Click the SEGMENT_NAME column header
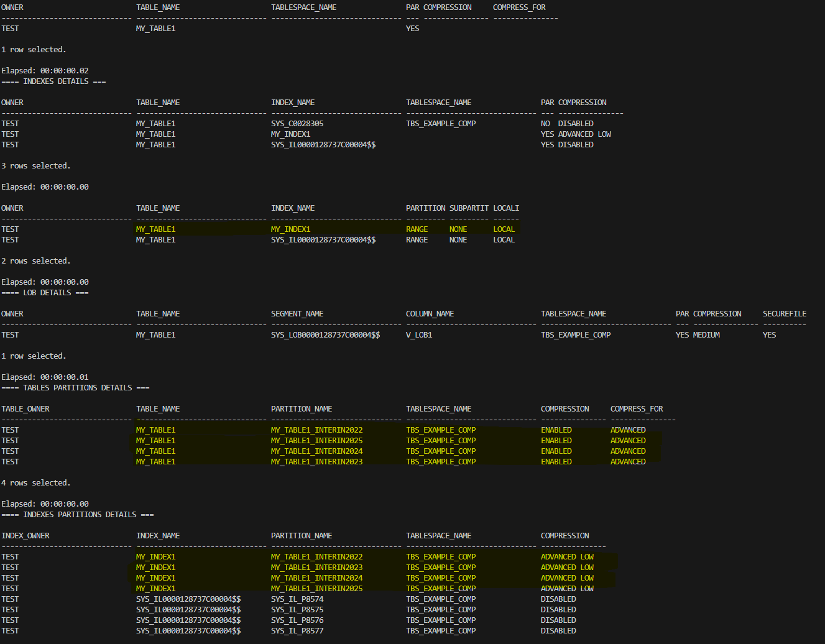This screenshot has width=825, height=644. [x=297, y=314]
